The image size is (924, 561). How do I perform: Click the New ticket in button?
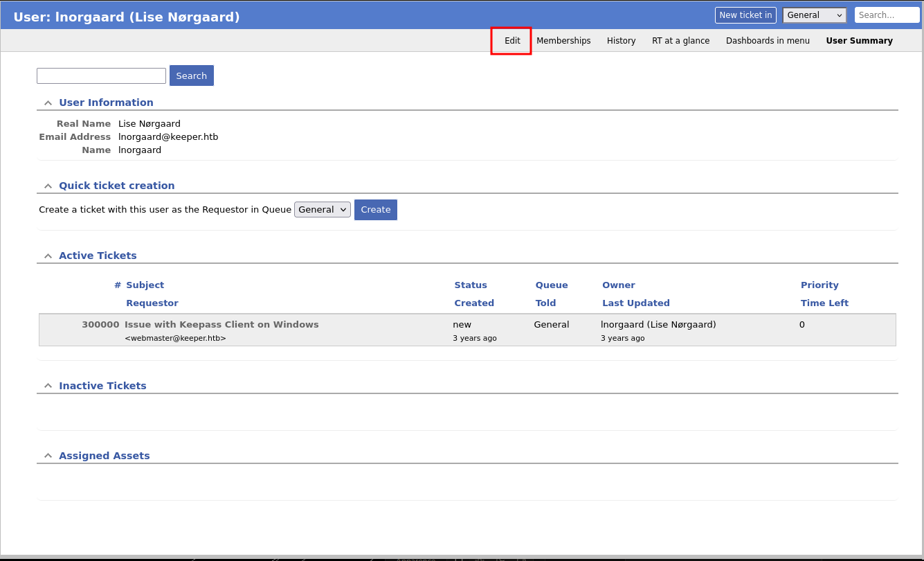click(745, 15)
